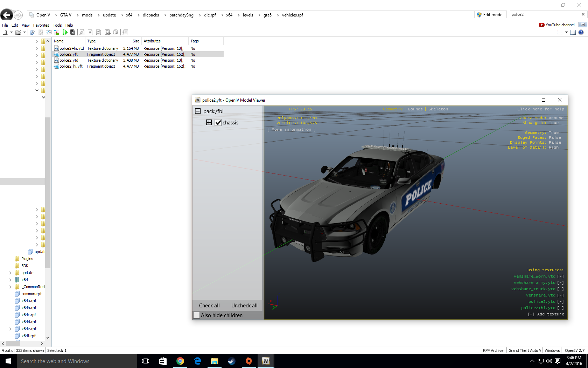Click the open folder toolbar icon
Viewport: 588px width, 368px height.
coord(18,32)
